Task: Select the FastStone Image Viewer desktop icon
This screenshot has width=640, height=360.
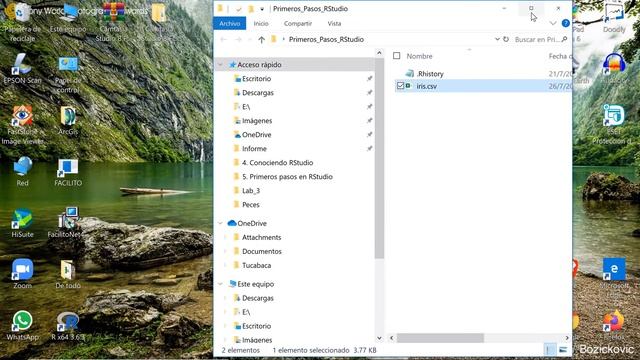Action: (x=22, y=125)
